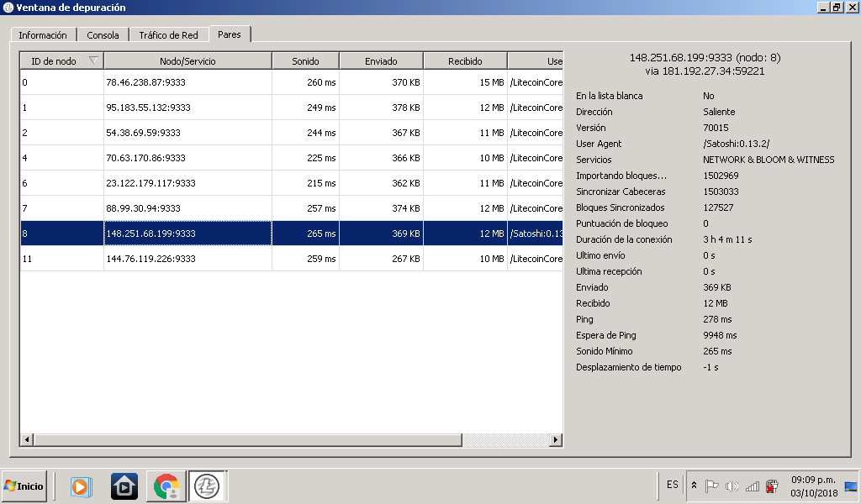The height and width of the screenshot is (504, 861).
Task: Click the Litecoin Core taskbar icon
Action: [x=207, y=486]
